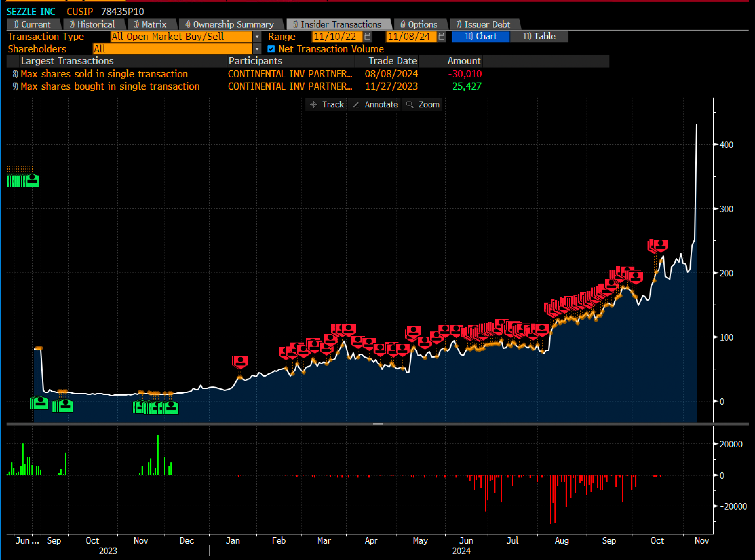Expand the Transaction Type dropdown arrow
Image resolution: width=755 pixels, height=560 pixels.
[257, 36]
